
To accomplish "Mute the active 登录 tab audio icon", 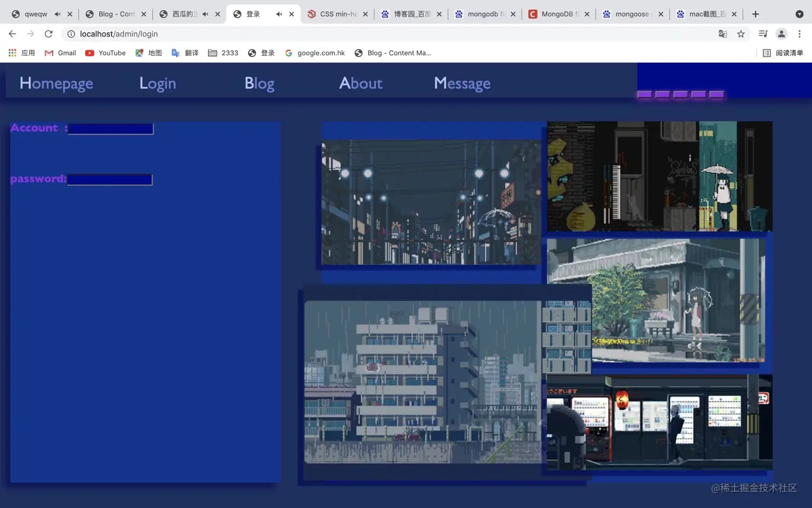I will 279,14.
